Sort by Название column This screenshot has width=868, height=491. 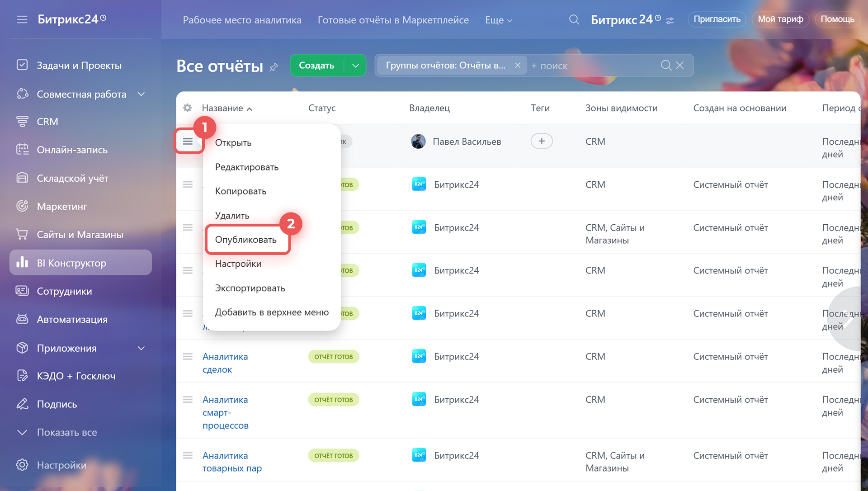[x=227, y=108]
